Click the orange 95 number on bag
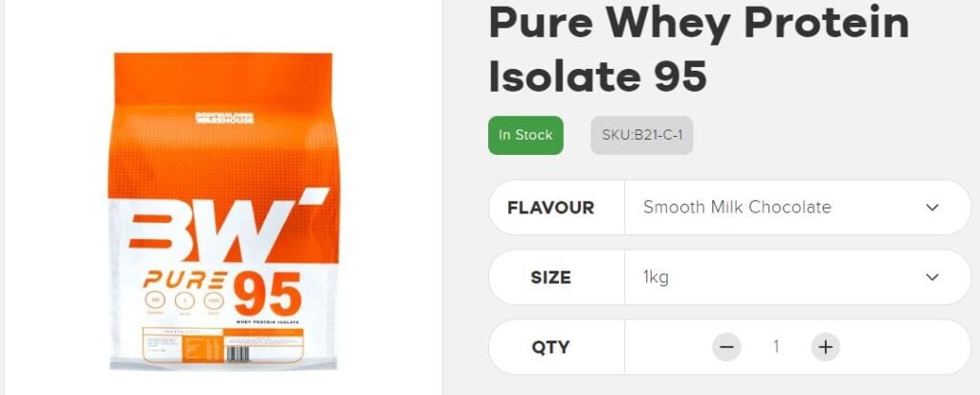980x395 pixels. click(x=268, y=295)
